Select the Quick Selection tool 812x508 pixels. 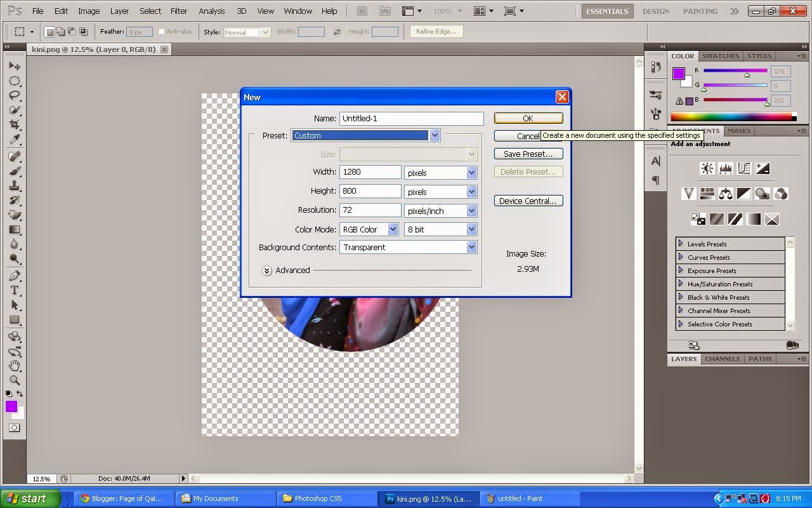(15, 110)
